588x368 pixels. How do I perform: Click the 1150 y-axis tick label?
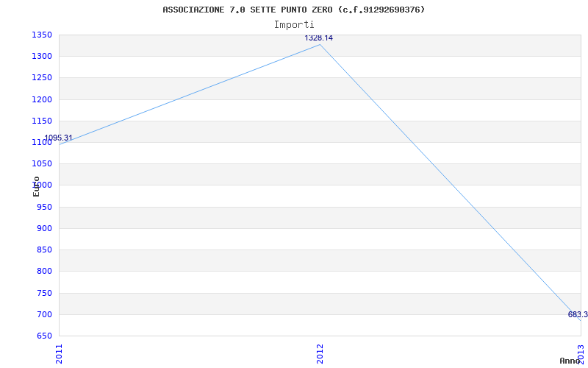42,121
